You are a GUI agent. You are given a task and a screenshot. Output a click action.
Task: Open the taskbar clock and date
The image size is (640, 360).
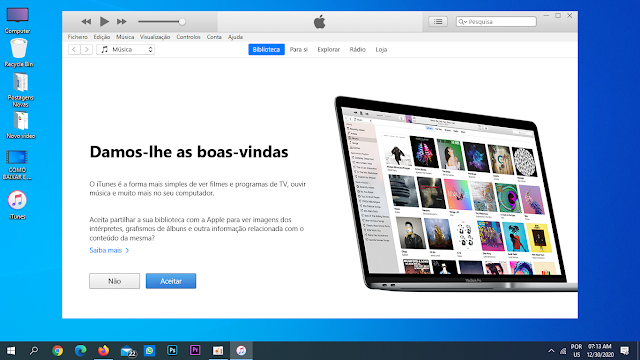coord(600,351)
